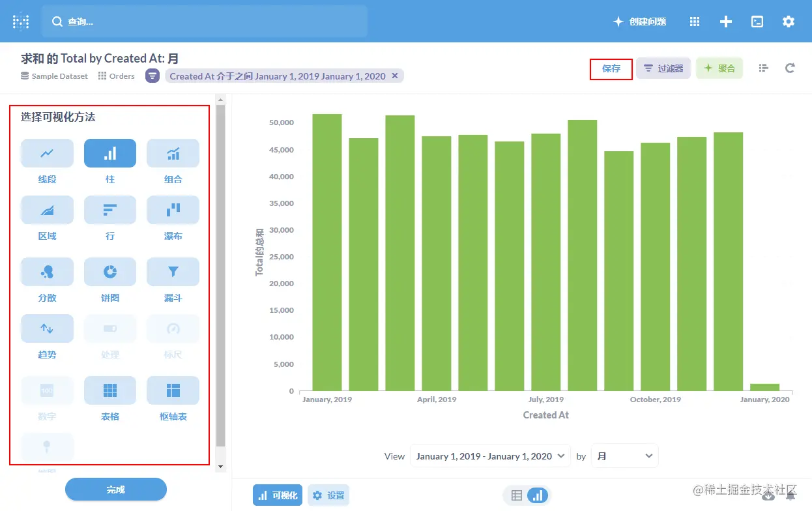Click the sidebar scrollbar thumb
812x511 pixels.
[220, 276]
